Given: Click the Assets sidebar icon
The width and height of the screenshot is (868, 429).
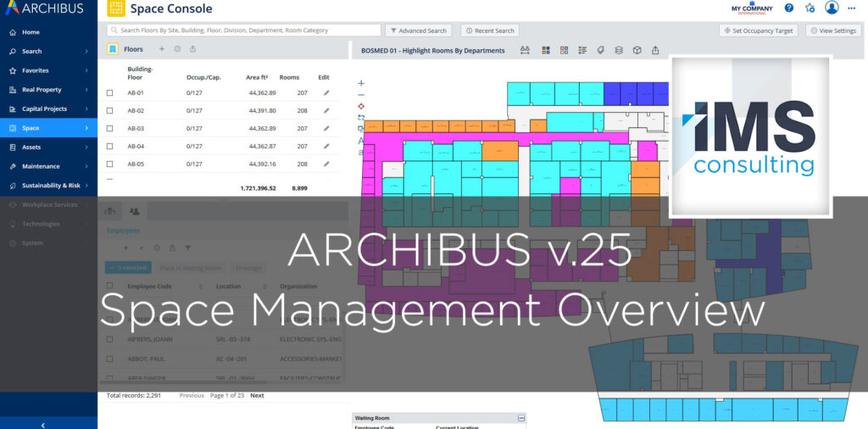Looking at the screenshot, I should [x=13, y=148].
